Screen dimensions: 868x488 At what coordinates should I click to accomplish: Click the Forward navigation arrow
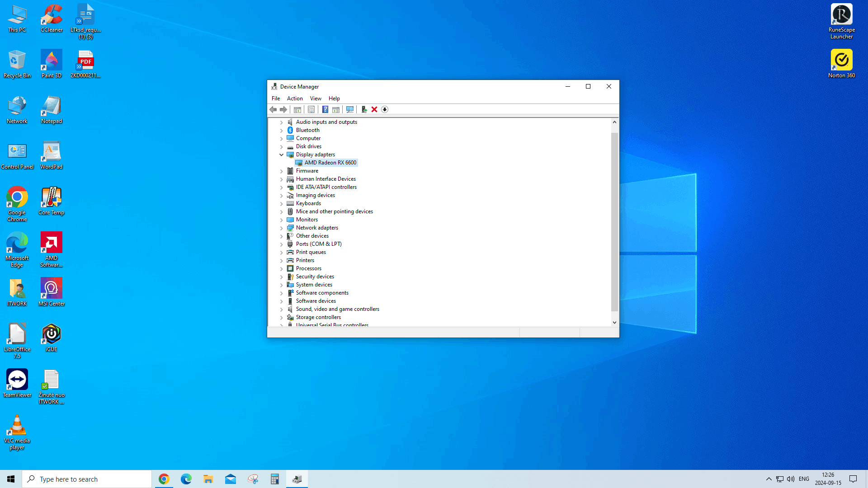(283, 109)
